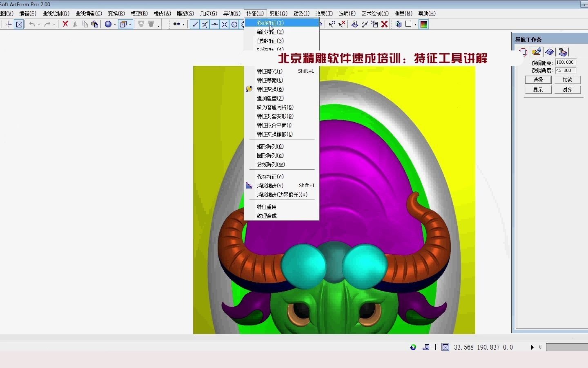588x368 pixels.
Task: Open the 雕塑(S) menu
Action: click(x=185, y=13)
